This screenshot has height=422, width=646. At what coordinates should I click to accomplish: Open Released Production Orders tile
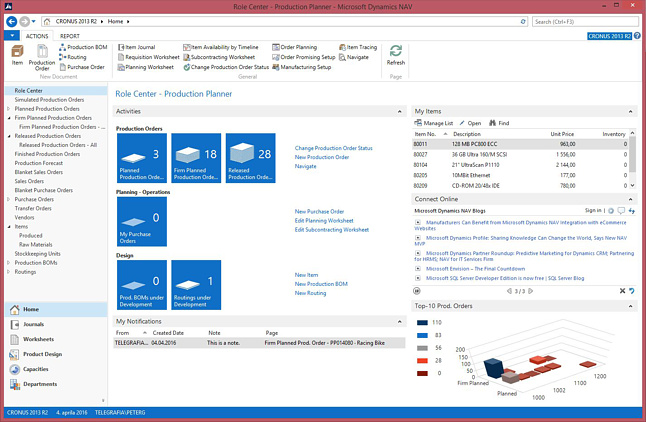tap(250, 158)
